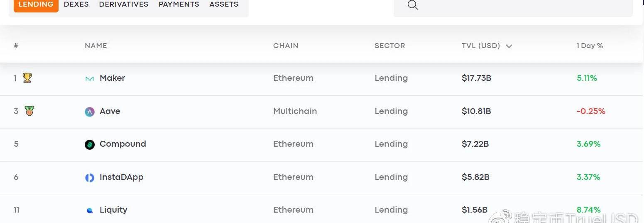The width and height of the screenshot is (644, 223).
Task: Select the LENDING tab
Action: tap(36, 5)
